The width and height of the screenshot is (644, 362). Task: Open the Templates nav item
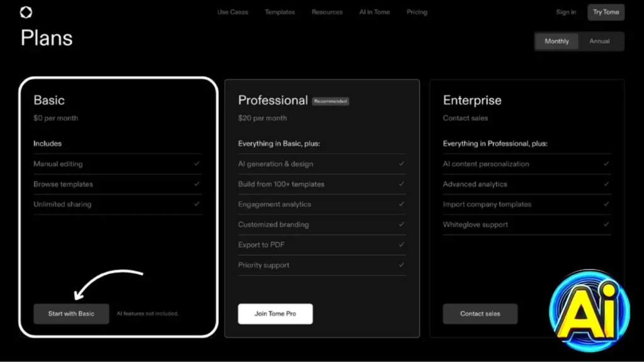click(280, 12)
